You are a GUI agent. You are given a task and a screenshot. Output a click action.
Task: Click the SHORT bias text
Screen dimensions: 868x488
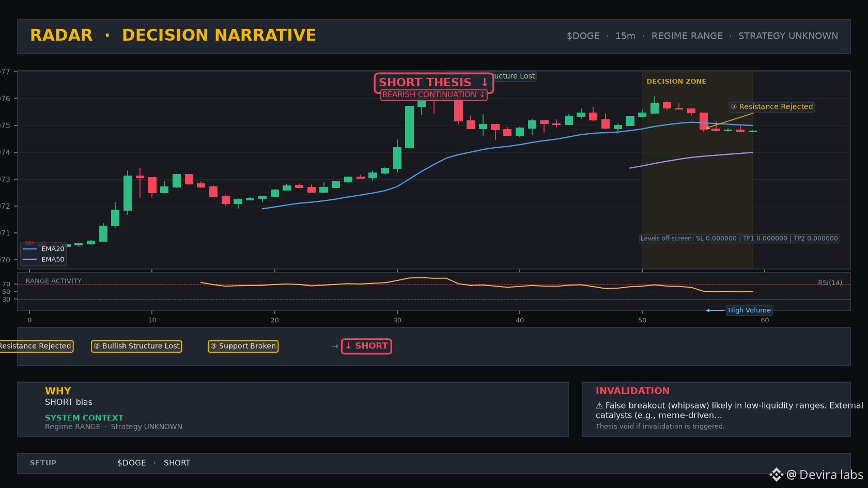point(69,402)
